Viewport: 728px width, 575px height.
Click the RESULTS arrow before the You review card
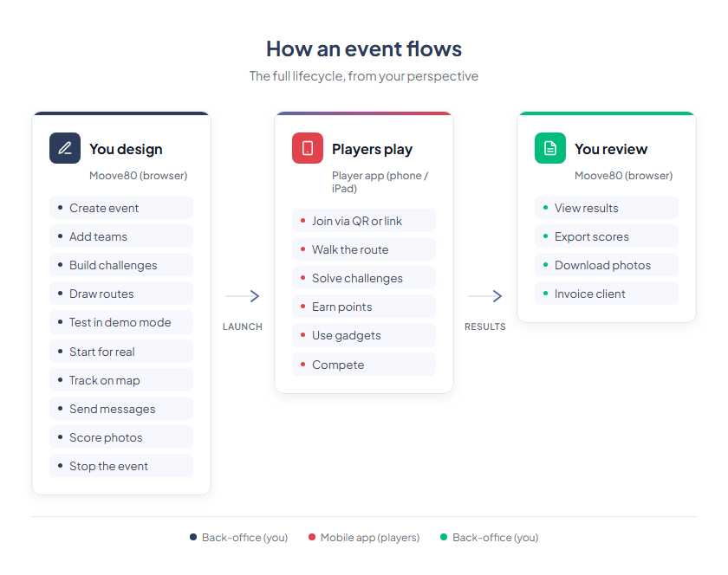485,296
